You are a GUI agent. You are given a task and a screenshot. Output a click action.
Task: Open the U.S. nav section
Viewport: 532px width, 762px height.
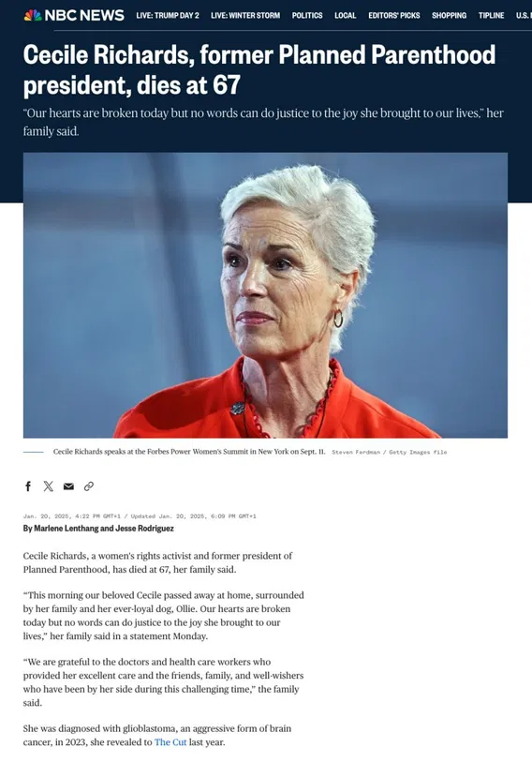tap(524, 16)
